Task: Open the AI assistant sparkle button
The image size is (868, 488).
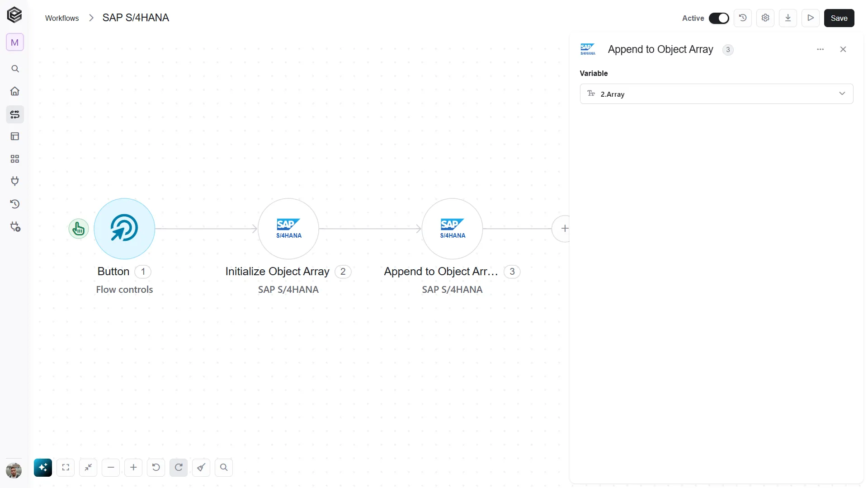Action: 43,468
